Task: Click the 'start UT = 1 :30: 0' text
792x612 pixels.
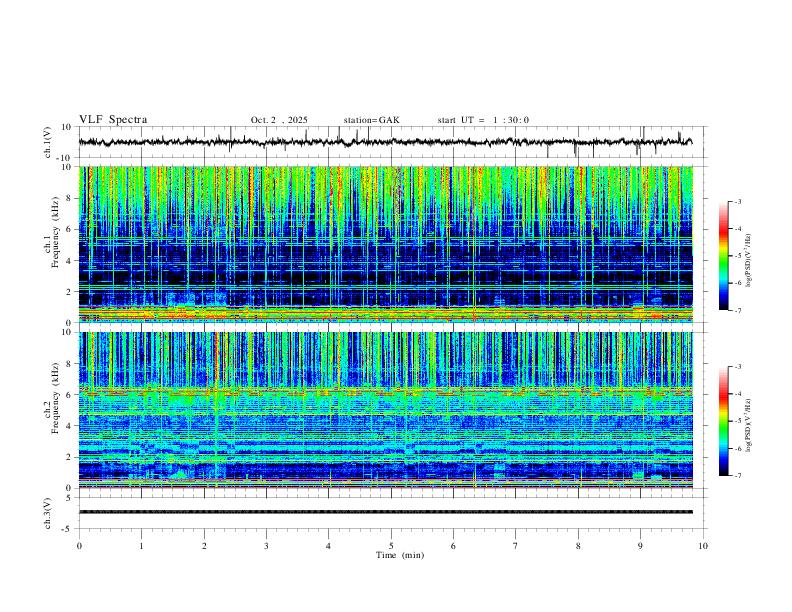Action: pyautogui.click(x=483, y=120)
